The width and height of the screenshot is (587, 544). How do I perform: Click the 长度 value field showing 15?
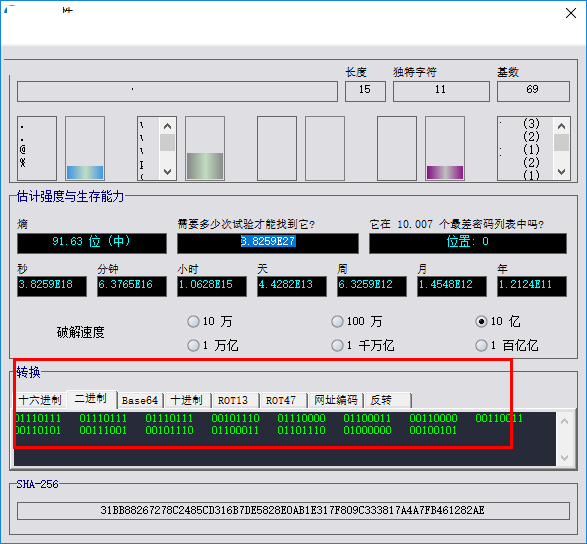coord(365,91)
